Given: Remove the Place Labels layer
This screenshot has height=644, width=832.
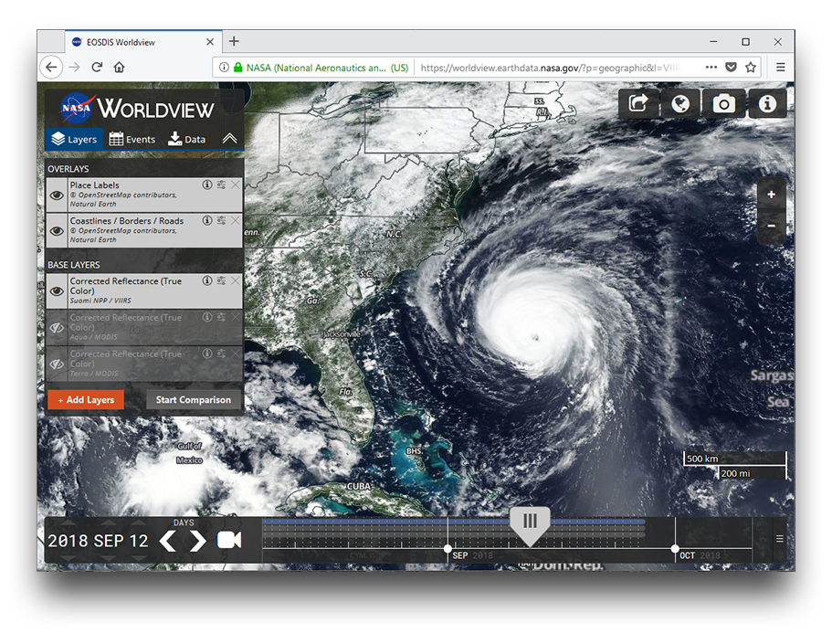Looking at the screenshot, I should (235, 185).
